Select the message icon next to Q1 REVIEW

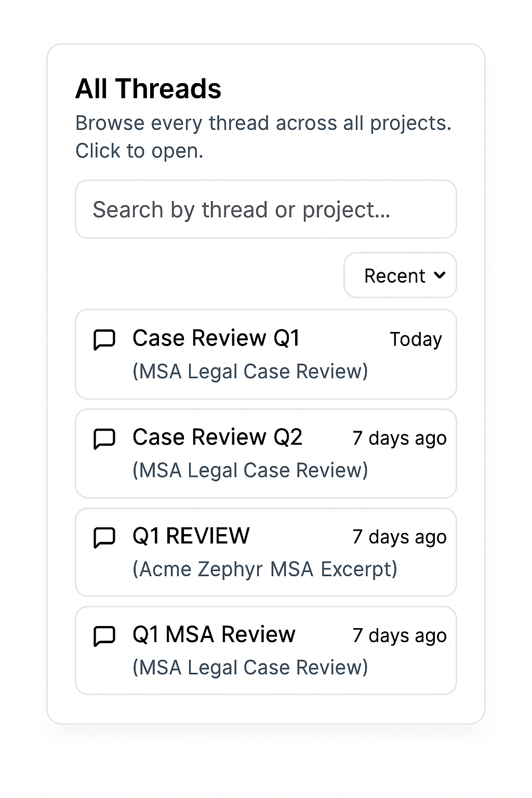click(x=104, y=537)
